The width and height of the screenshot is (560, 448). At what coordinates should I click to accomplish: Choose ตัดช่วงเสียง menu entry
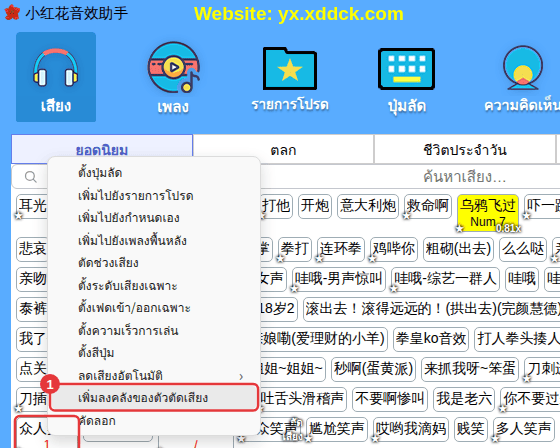(154, 263)
